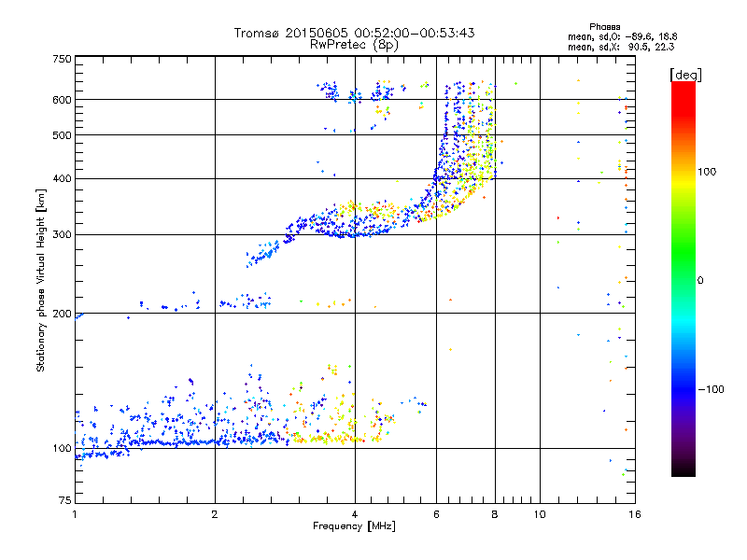Click the 'mean, sd,O: -89.6, 18.8' line
747x560 pixels.
(622, 36)
